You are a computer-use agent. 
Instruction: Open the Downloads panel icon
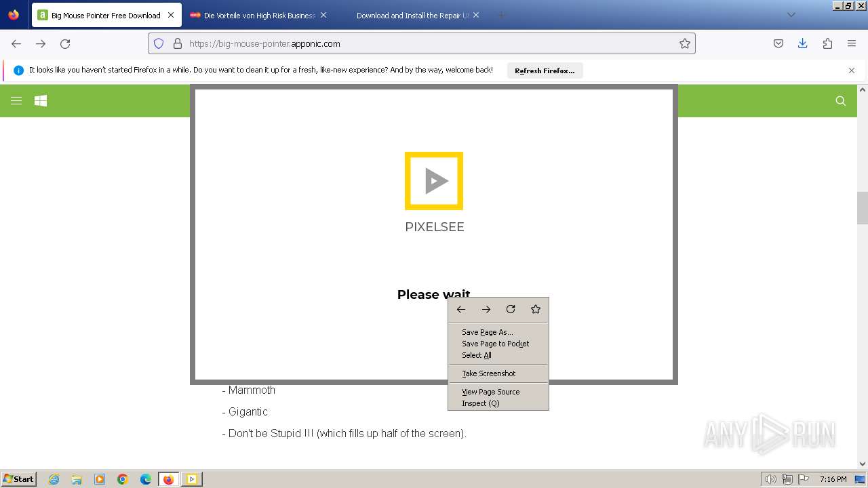pyautogui.click(x=803, y=43)
